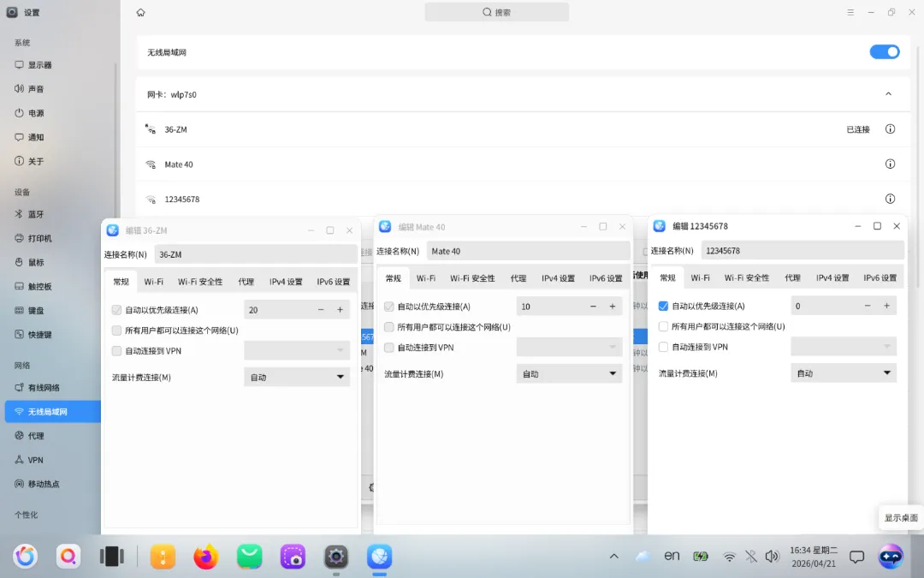Check auto-connect to VPN in 36-ZM window
This screenshot has width=924, height=578.
coord(116,351)
